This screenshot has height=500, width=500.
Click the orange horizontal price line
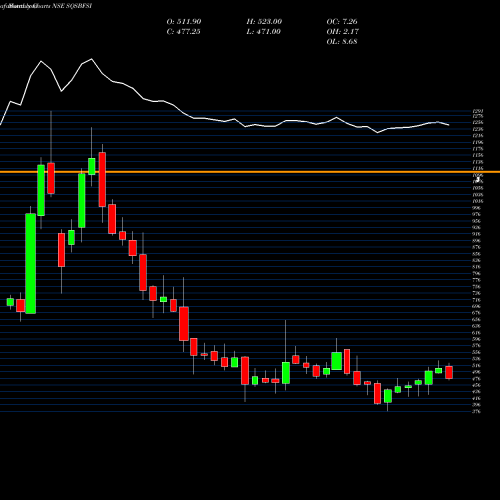(250, 172)
